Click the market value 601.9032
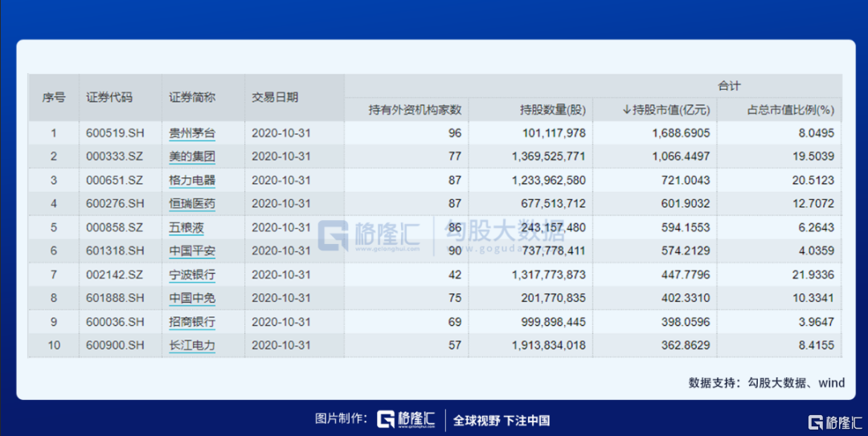Viewport: 868px width, 436px height. pos(687,204)
